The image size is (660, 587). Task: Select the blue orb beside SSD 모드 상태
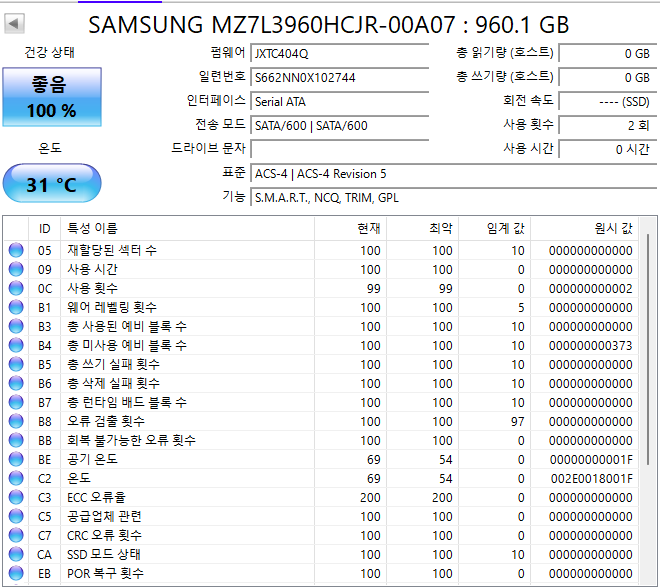pos(16,554)
